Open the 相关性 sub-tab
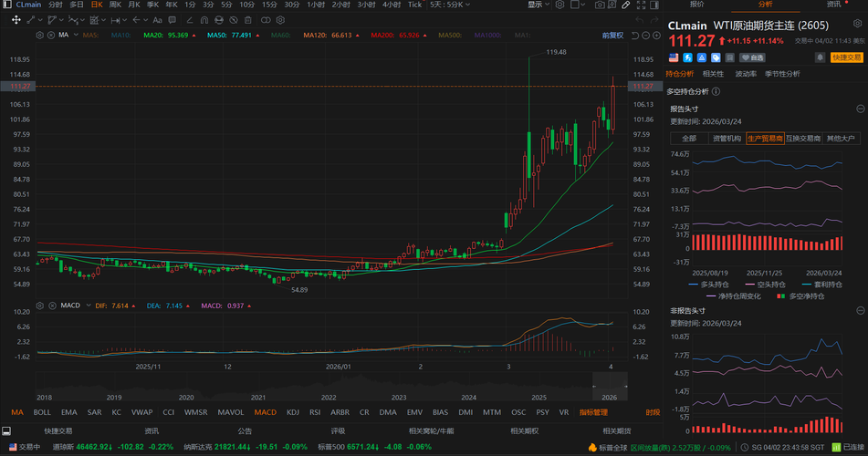 pyautogui.click(x=713, y=74)
